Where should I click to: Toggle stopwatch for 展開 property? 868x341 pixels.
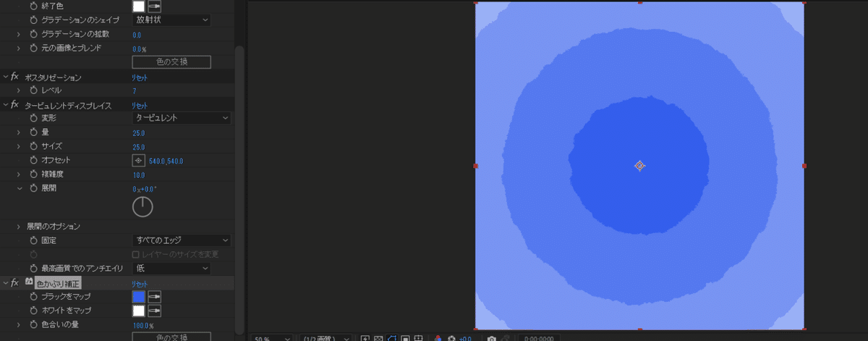[33, 188]
